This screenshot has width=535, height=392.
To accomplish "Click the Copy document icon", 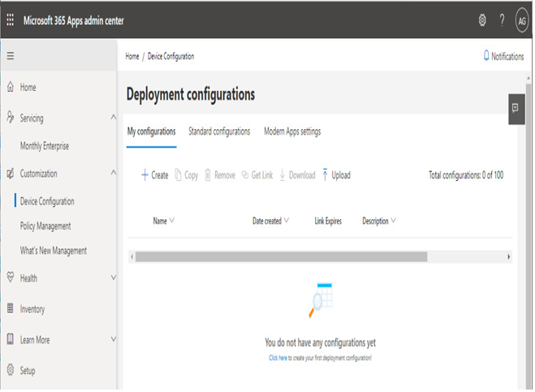I will [x=178, y=174].
